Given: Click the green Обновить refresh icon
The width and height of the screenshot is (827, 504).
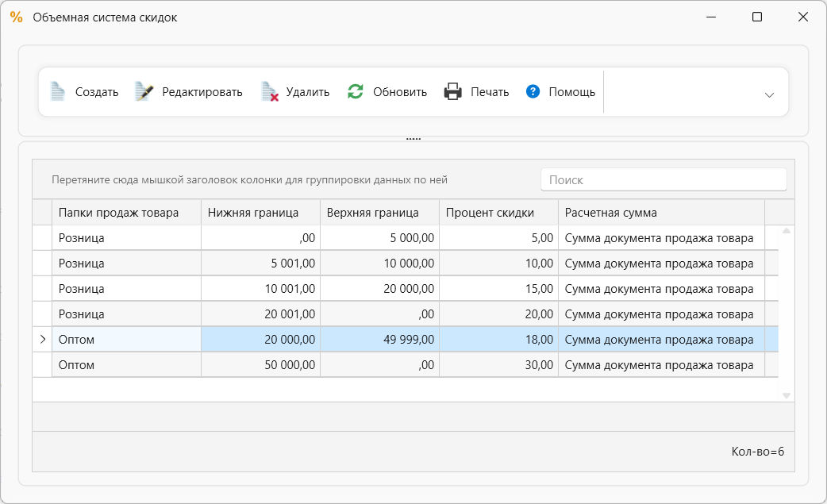Looking at the screenshot, I should [x=356, y=92].
